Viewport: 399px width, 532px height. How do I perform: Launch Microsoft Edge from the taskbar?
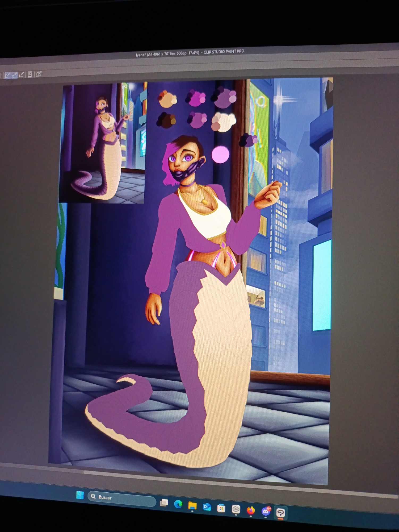pyautogui.click(x=178, y=504)
